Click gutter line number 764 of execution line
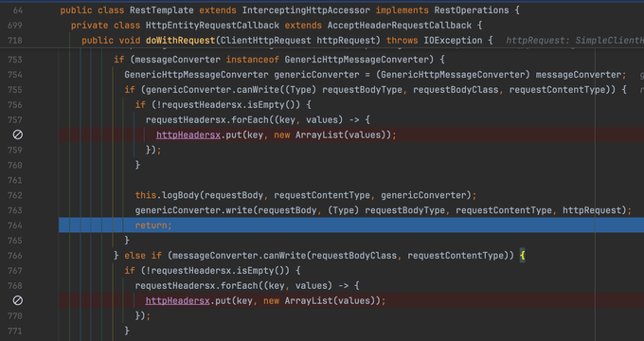The image size is (644, 341). pos(15,225)
